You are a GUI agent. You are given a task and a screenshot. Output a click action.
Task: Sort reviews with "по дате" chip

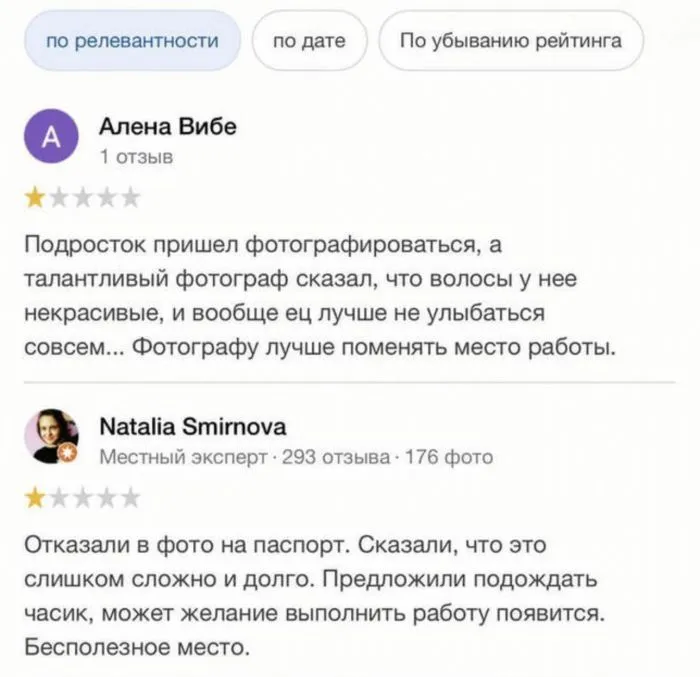(309, 41)
